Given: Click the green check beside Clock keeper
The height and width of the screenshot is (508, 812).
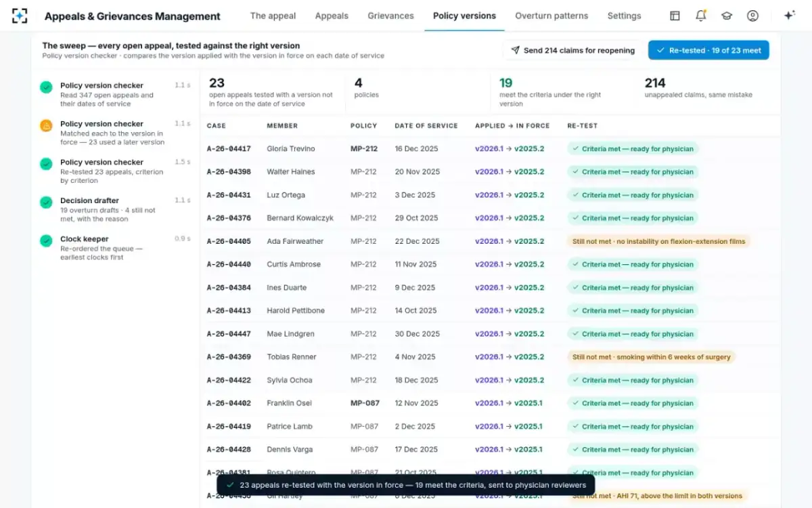Looking at the screenshot, I should click(46, 240).
